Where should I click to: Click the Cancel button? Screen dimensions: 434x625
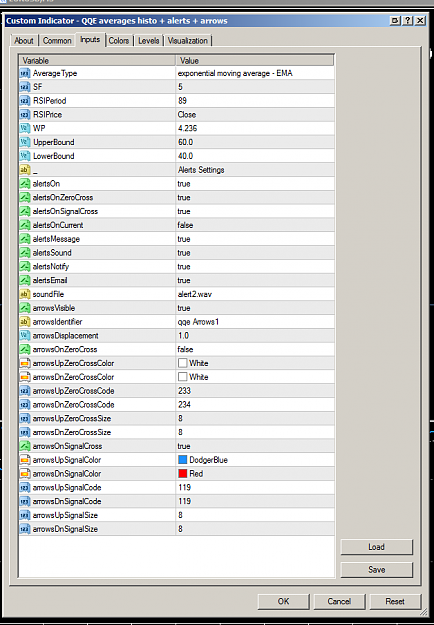point(339,601)
